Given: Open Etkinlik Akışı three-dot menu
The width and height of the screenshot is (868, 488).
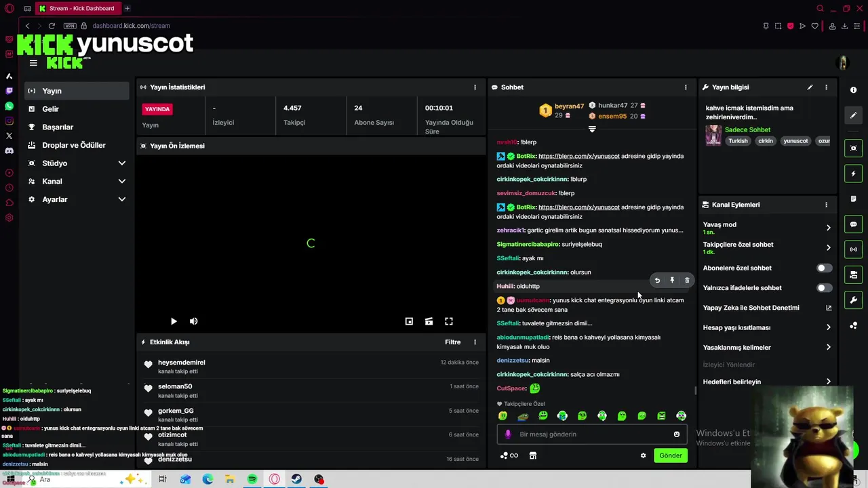Looking at the screenshot, I should coord(475,342).
